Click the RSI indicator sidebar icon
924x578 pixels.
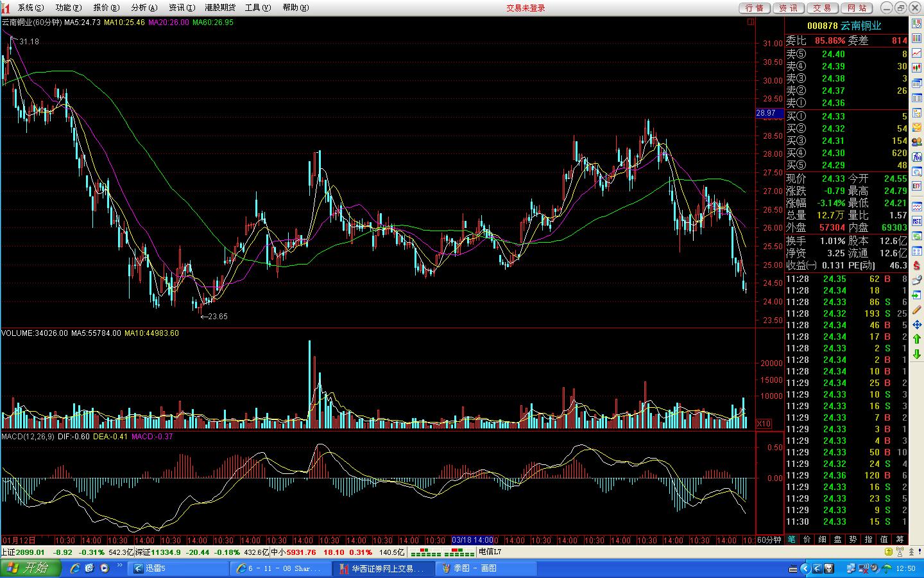tap(916, 221)
